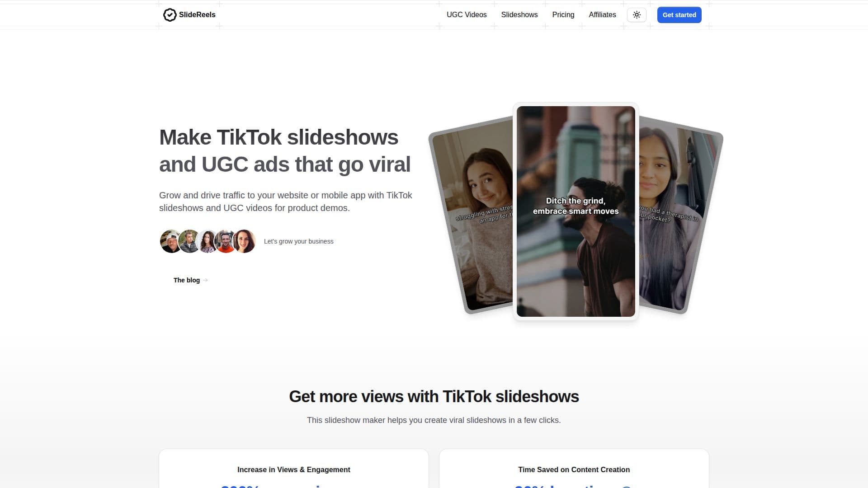Go to the Pricing page

[x=563, y=15]
